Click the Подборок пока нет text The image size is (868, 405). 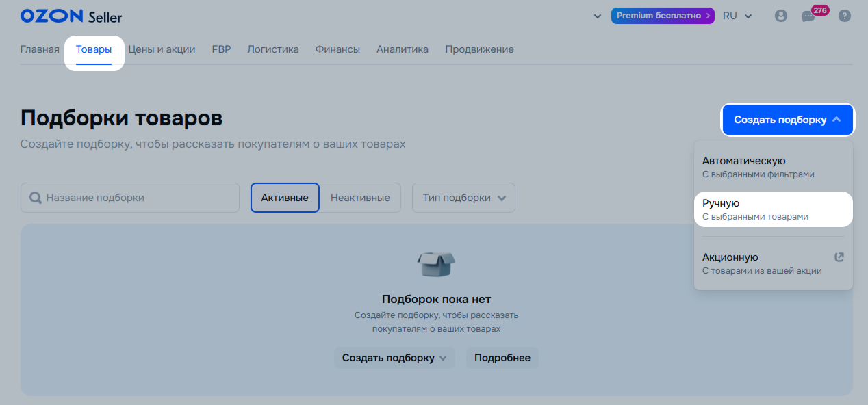click(x=436, y=299)
